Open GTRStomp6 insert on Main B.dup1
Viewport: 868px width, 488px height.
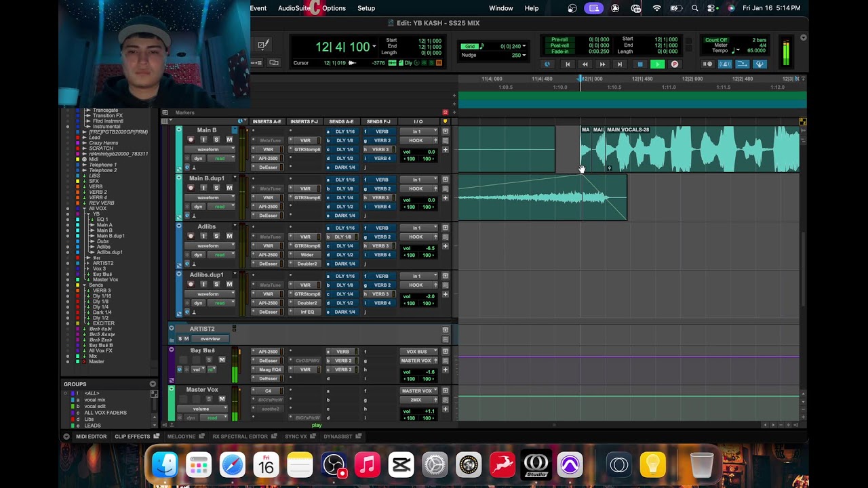click(x=305, y=197)
